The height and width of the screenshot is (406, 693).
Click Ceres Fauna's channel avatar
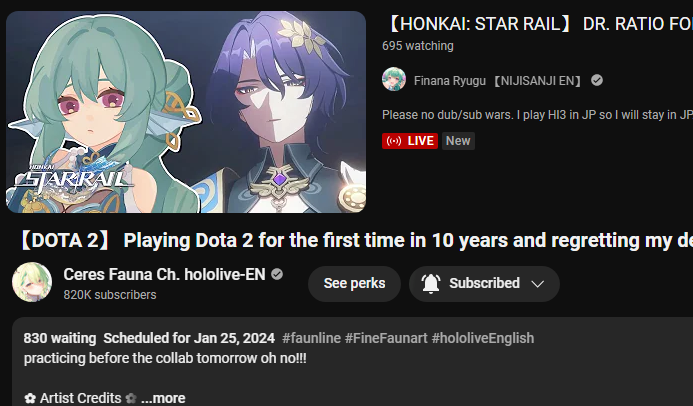point(32,282)
